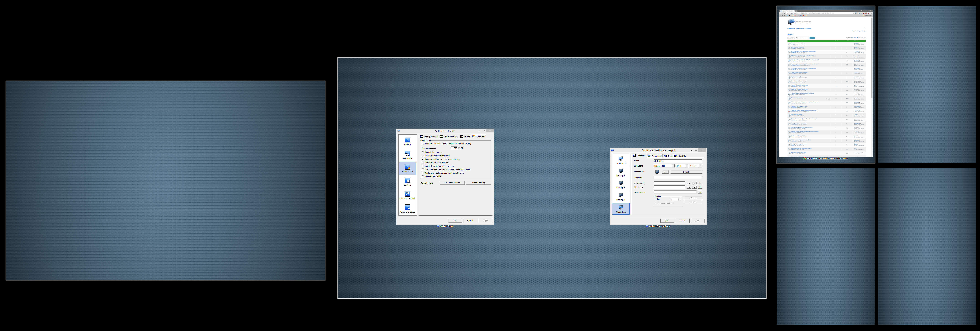Select the Chrome Dexpot Forum window thumbnail

click(826, 84)
